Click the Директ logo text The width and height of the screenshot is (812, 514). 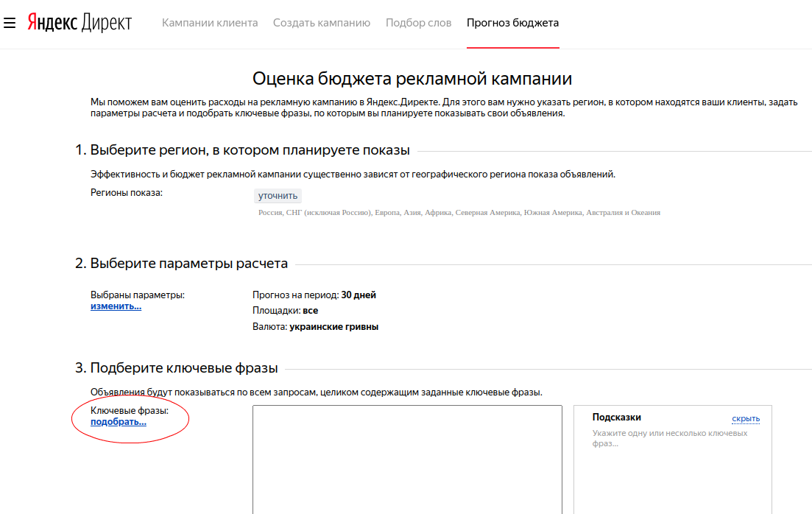(x=107, y=23)
